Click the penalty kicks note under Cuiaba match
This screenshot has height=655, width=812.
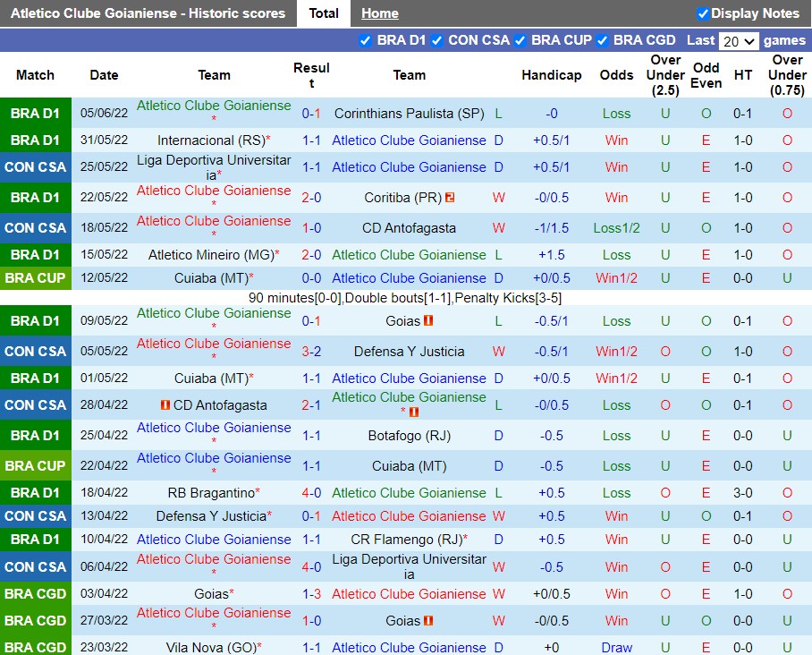coord(405,298)
